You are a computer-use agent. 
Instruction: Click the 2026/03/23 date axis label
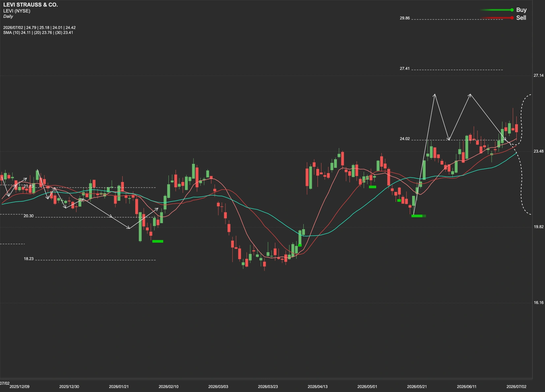tap(268, 387)
